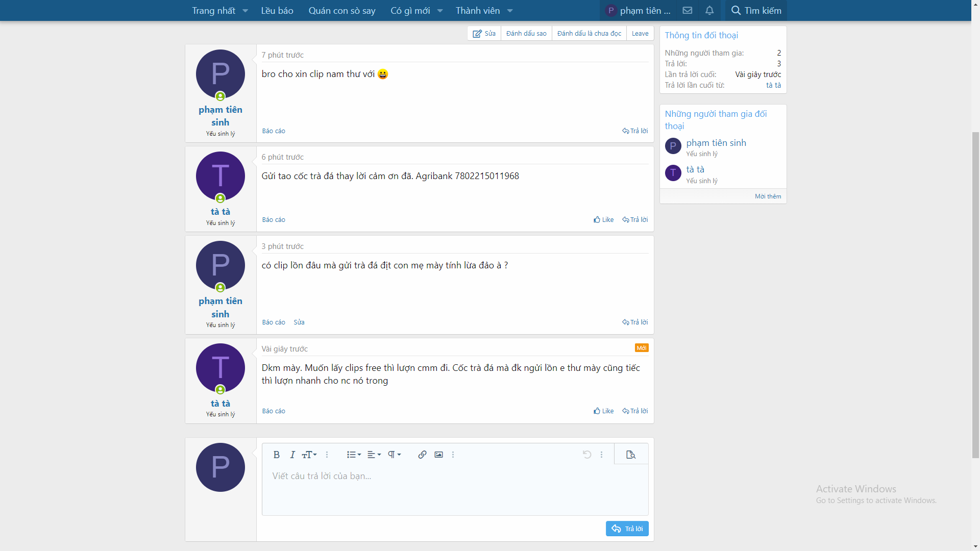Screen dimensions: 980x551
Task: Open text alignment dropdown in editor
Action: 374,455
